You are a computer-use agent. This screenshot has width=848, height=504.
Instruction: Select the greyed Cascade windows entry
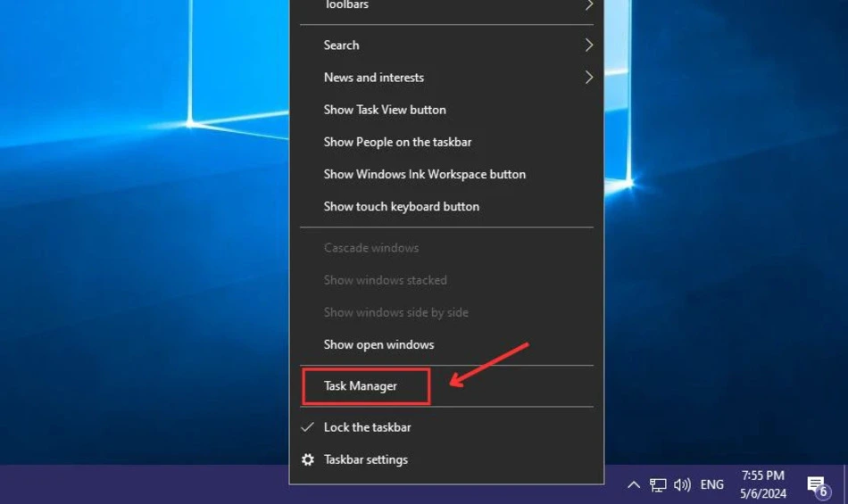pos(446,248)
